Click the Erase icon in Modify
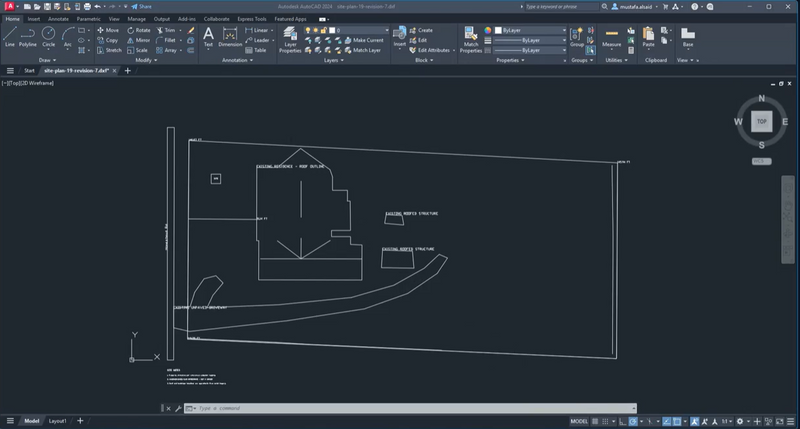 click(x=191, y=30)
